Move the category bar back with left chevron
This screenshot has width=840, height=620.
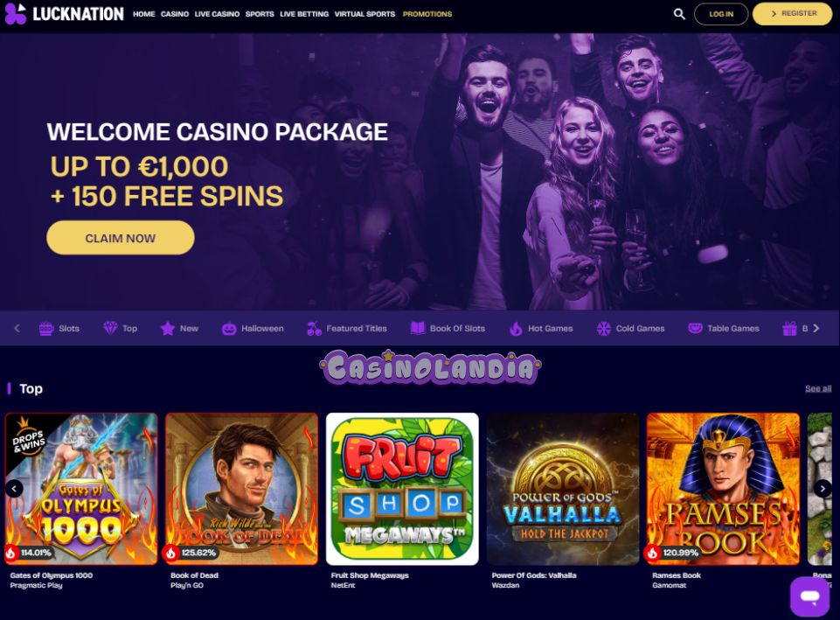tap(17, 328)
